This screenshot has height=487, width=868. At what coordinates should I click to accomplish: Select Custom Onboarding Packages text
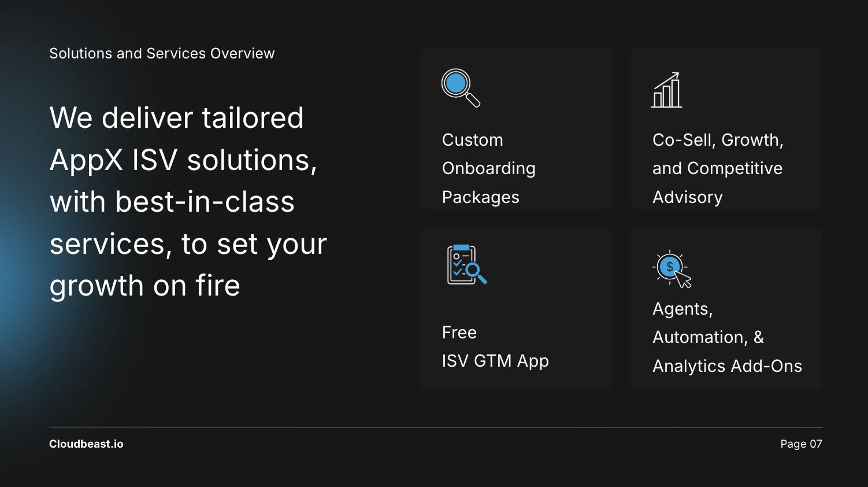(489, 168)
